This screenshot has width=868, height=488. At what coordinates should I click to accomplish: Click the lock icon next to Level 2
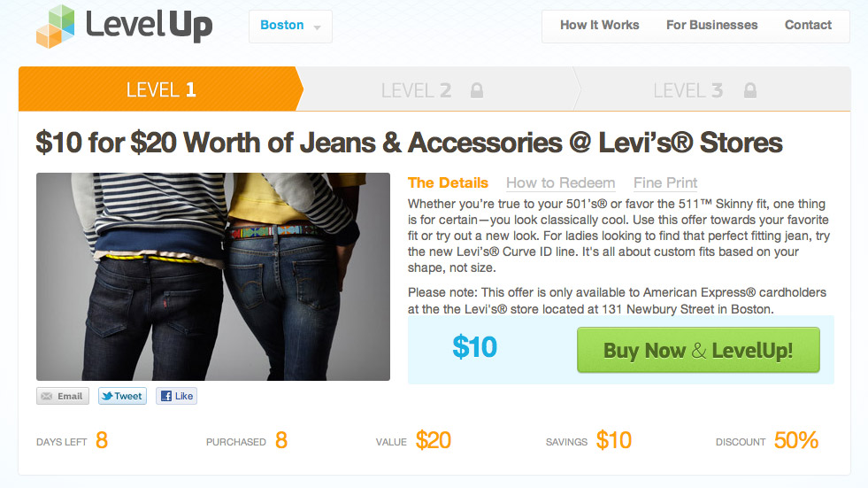477,90
